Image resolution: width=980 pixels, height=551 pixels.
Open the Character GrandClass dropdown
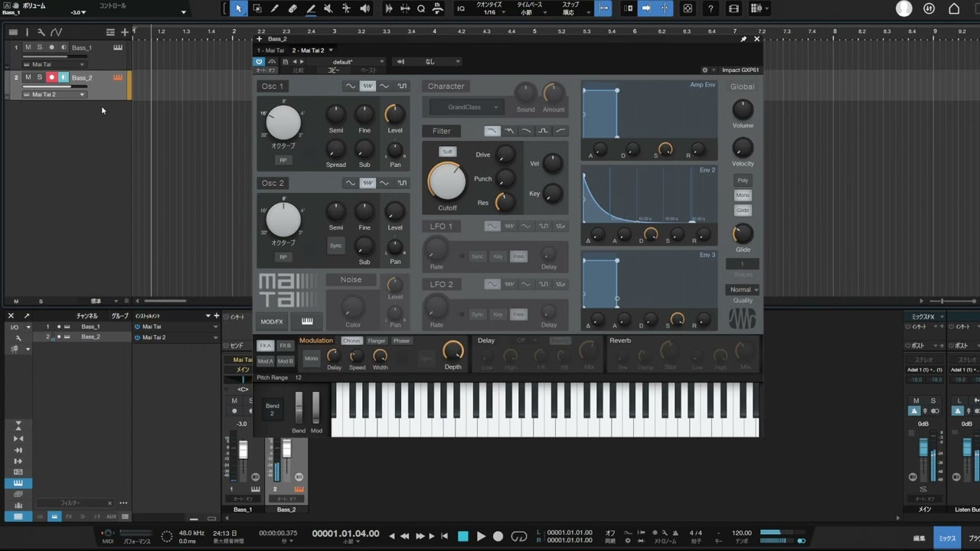pyautogui.click(x=466, y=107)
